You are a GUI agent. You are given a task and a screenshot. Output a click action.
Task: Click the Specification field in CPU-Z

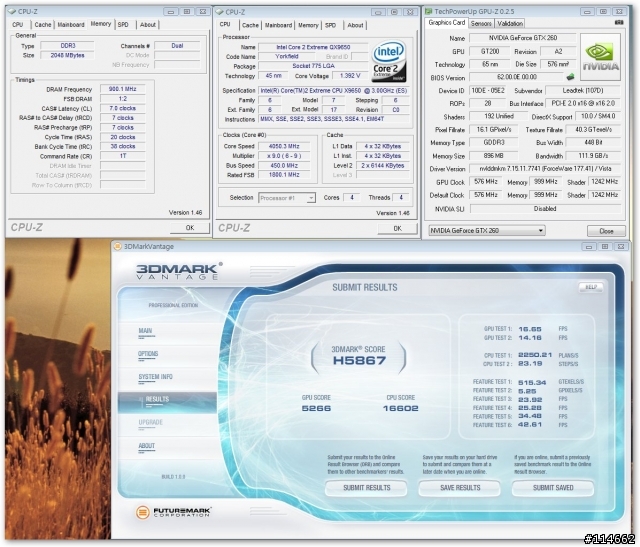[333, 91]
